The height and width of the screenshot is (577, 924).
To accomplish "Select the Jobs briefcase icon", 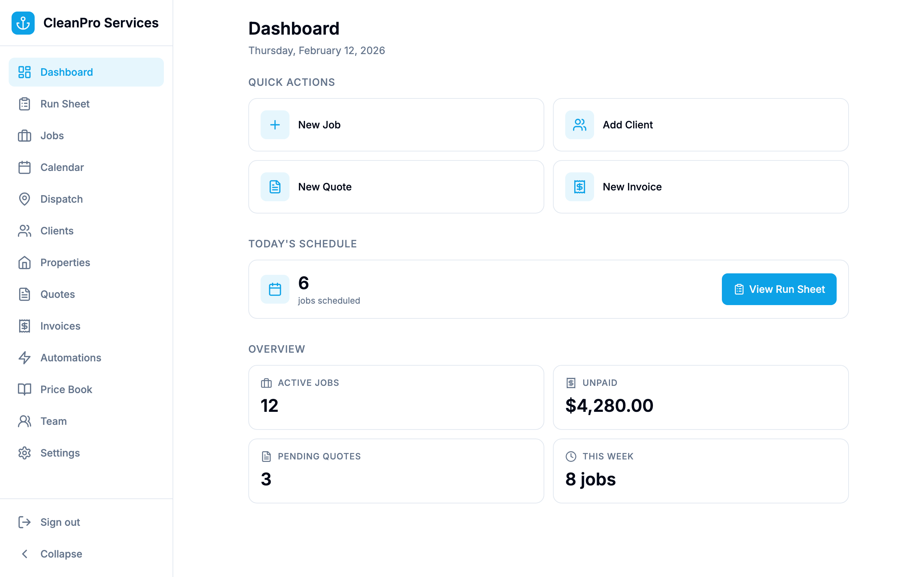I will point(25,136).
